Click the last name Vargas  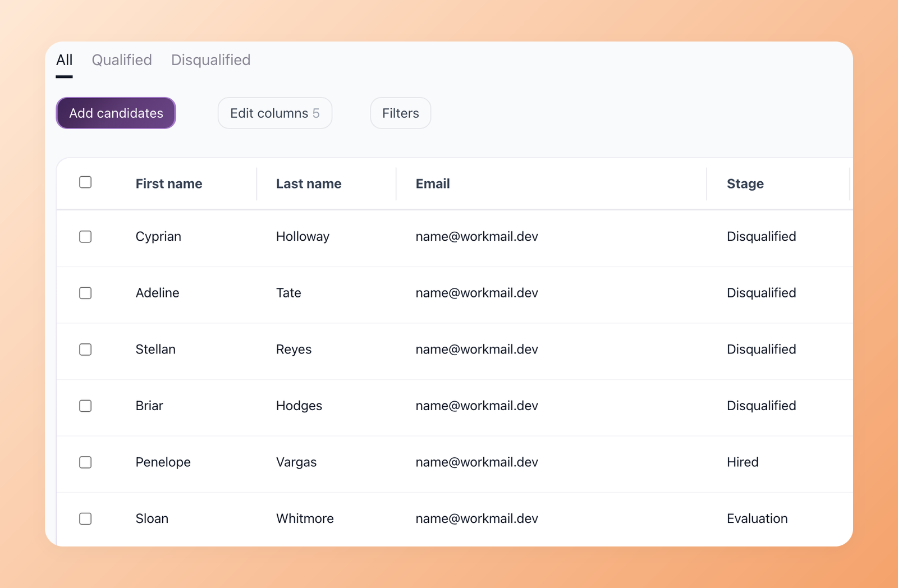click(296, 462)
